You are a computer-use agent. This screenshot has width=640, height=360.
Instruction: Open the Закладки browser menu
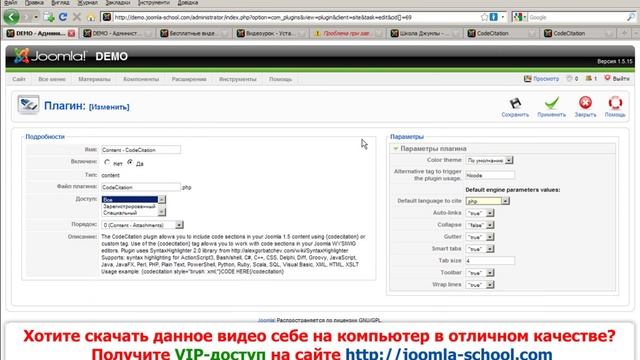(118, 3)
